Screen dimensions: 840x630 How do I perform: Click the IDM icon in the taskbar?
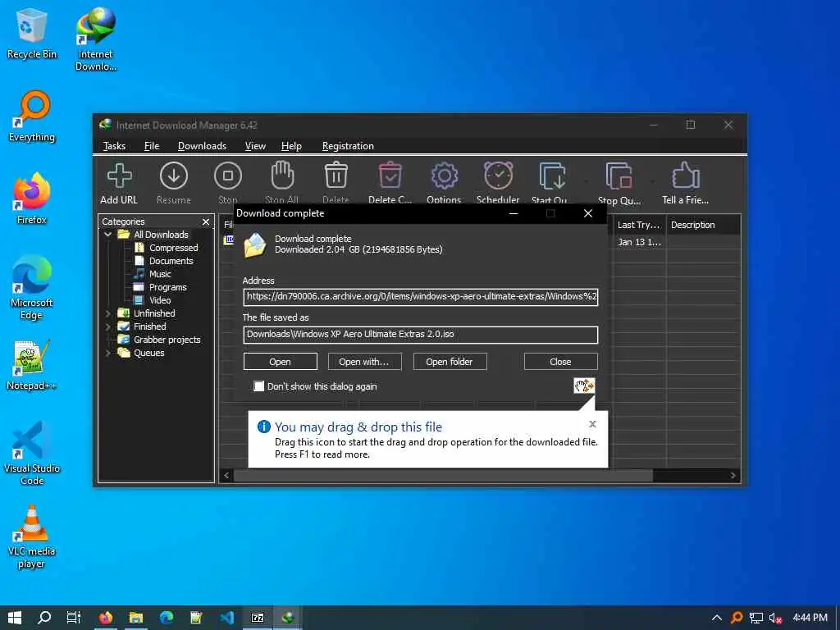tap(288, 618)
